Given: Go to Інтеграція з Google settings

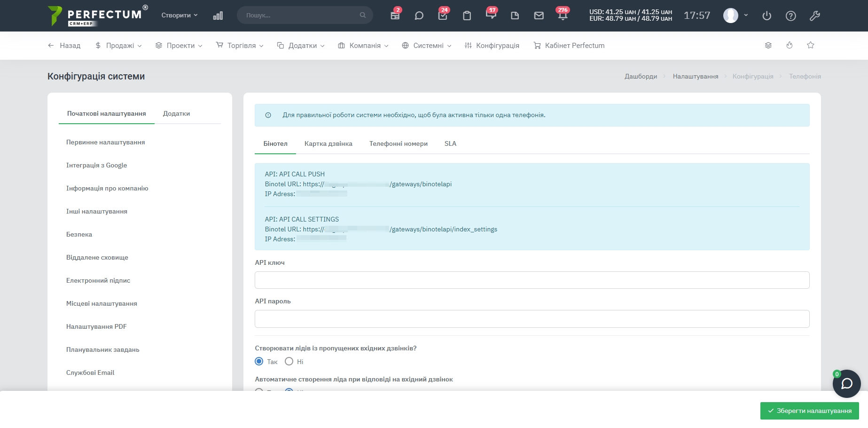Looking at the screenshot, I should click(96, 165).
